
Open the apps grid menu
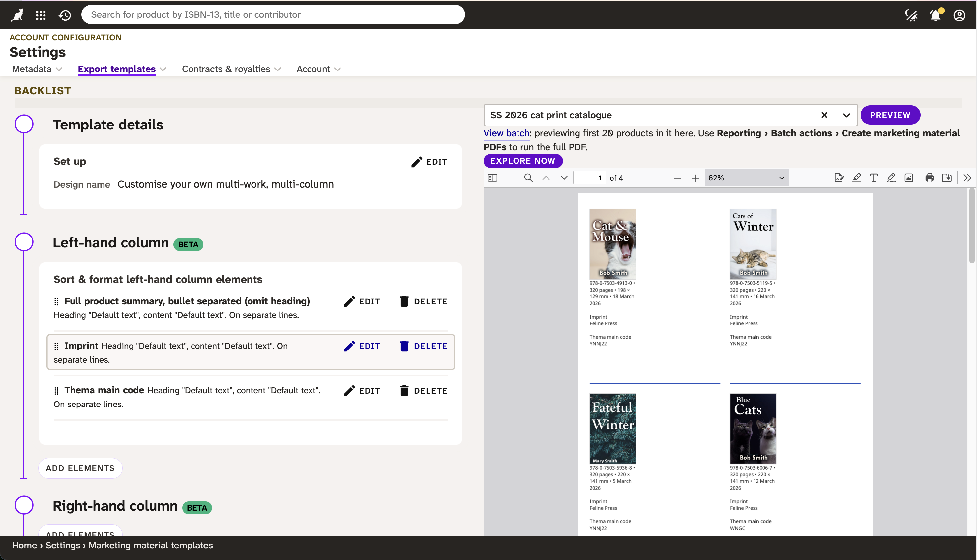(41, 15)
